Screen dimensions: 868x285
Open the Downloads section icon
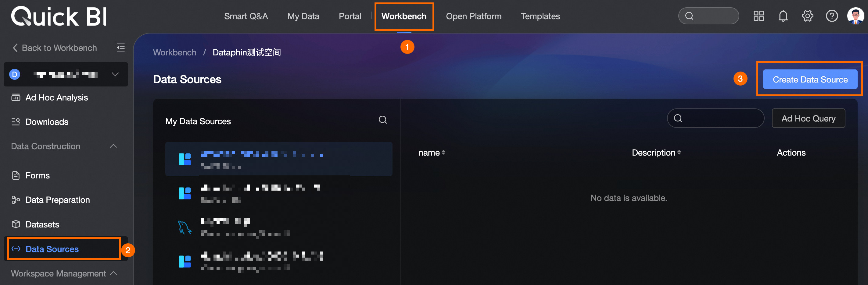pos(16,122)
